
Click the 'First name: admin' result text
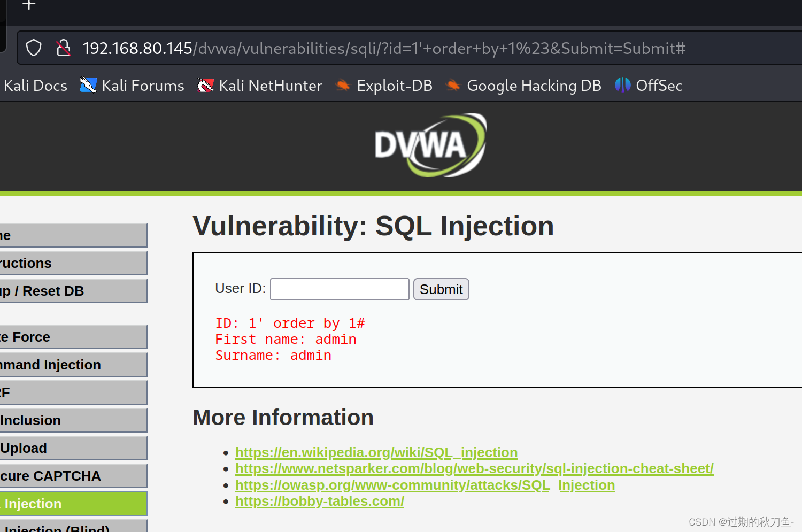(x=286, y=340)
